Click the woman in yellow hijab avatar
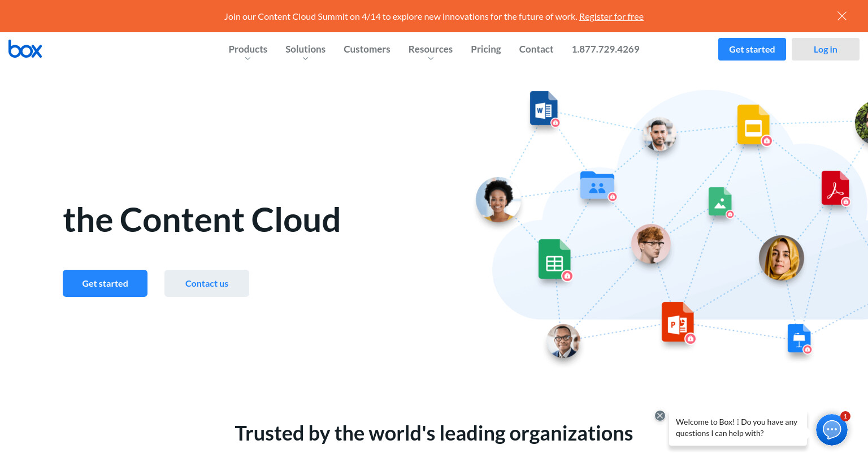Viewport: 868px width, 466px height. pos(782,258)
